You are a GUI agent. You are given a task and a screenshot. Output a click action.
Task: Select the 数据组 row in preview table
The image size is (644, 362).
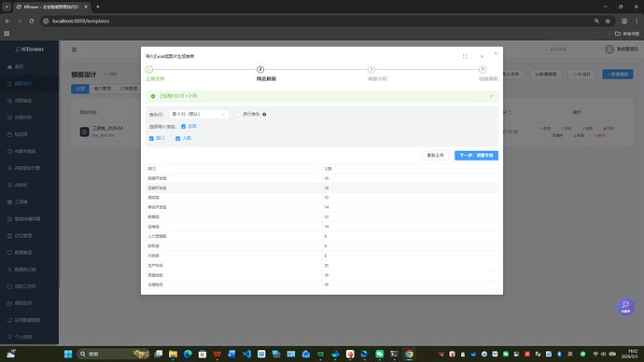[322, 216]
